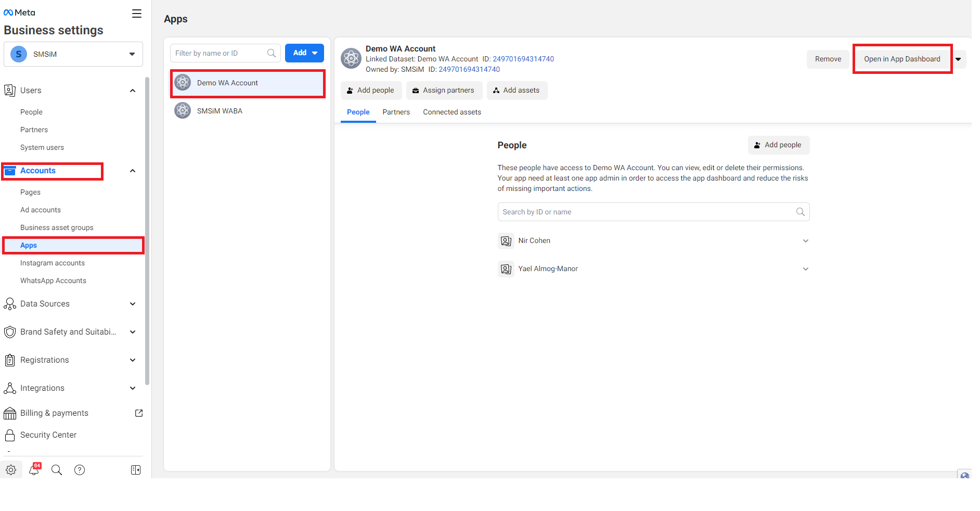The image size is (980, 511).
Task: Click the Meta logo
Action: pyautogui.click(x=19, y=12)
